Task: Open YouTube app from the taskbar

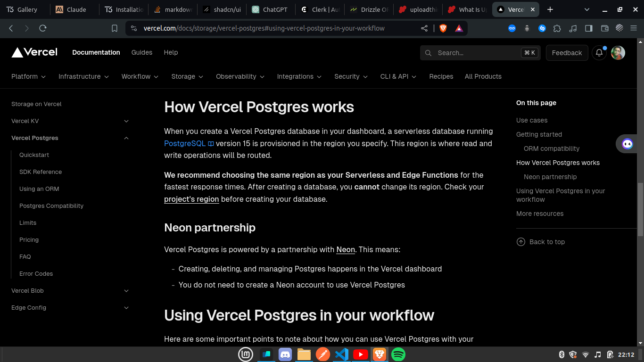Action: [361, 354]
